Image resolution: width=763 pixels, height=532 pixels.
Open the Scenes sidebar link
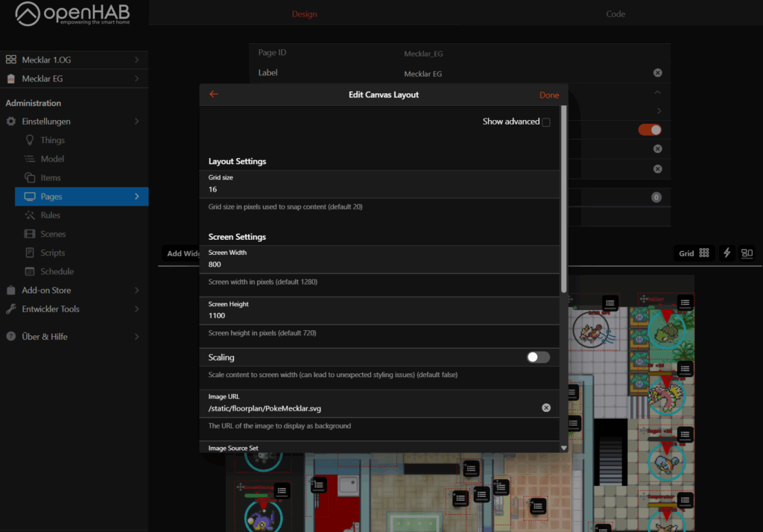click(x=53, y=234)
